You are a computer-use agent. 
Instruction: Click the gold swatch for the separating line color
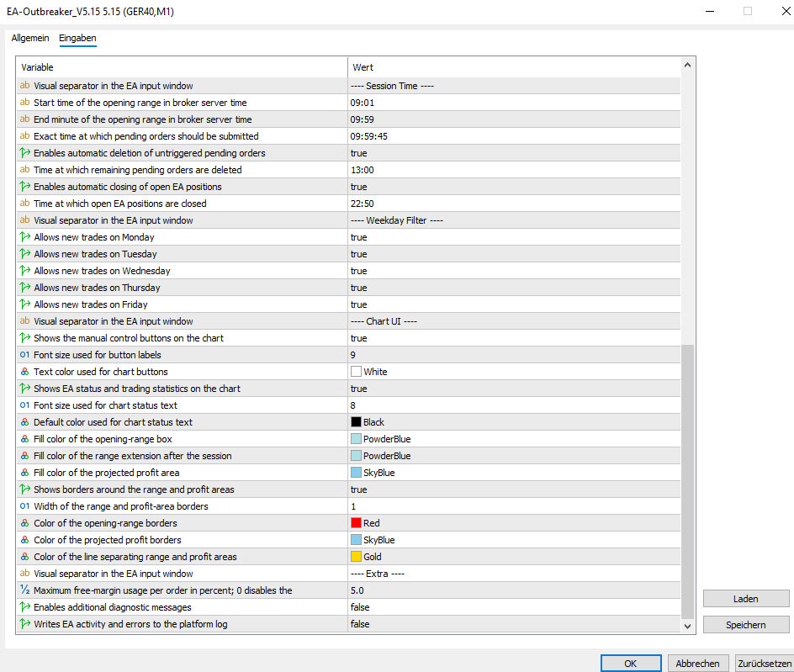click(x=356, y=557)
